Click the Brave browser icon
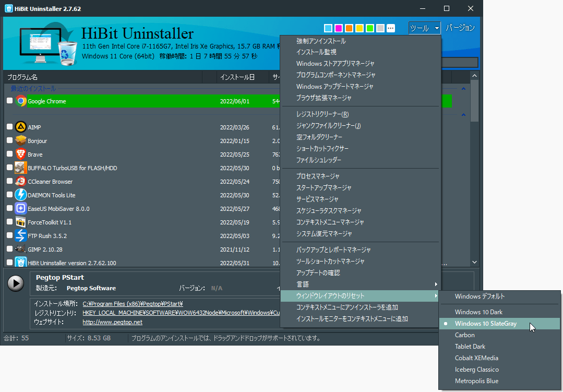This screenshot has height=392, width=563. pyautogui.click(x=21, y=154)
